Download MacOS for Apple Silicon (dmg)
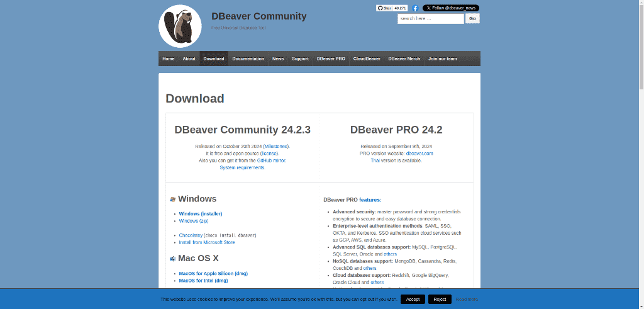Viewport: 644px width, 309px height. [x=213, y=274]
